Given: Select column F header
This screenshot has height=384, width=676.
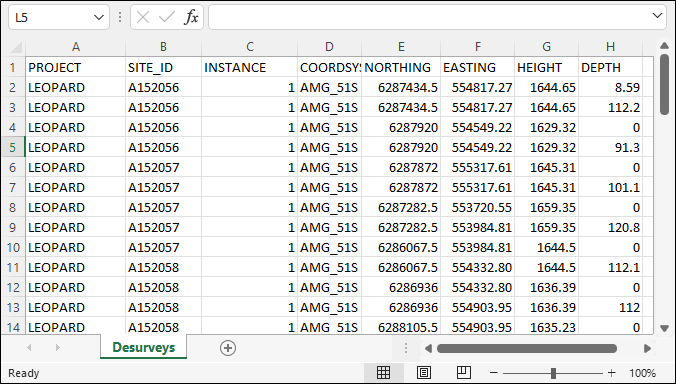Looking at the screenshot, I should (477, 47).
